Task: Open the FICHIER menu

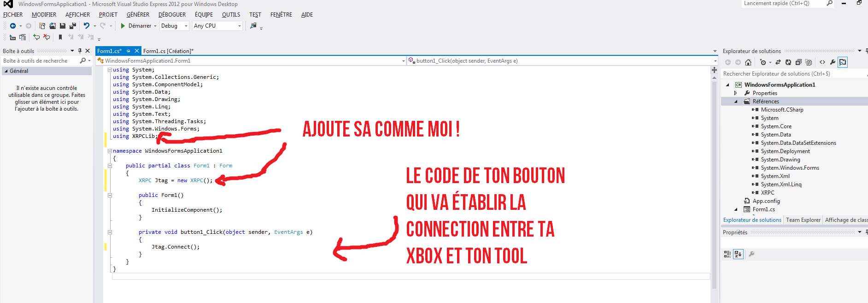Action: [x=13, y=14]
